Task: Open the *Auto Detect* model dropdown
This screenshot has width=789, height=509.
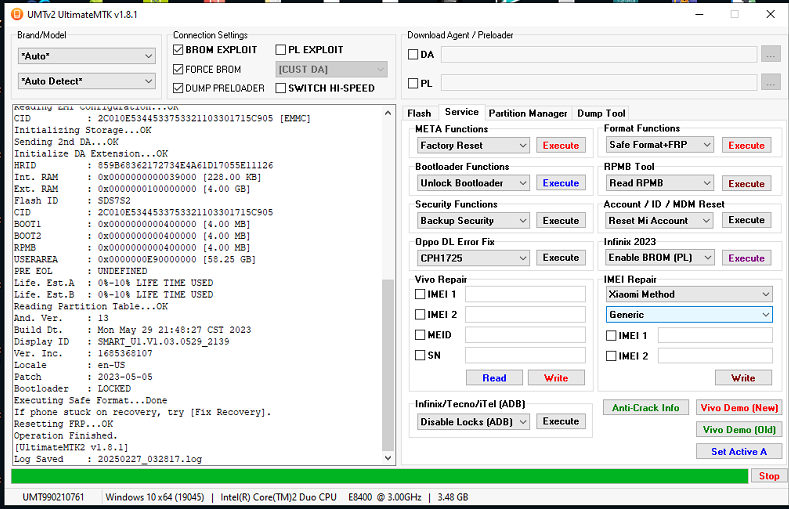Action: (x=87, y=81)
